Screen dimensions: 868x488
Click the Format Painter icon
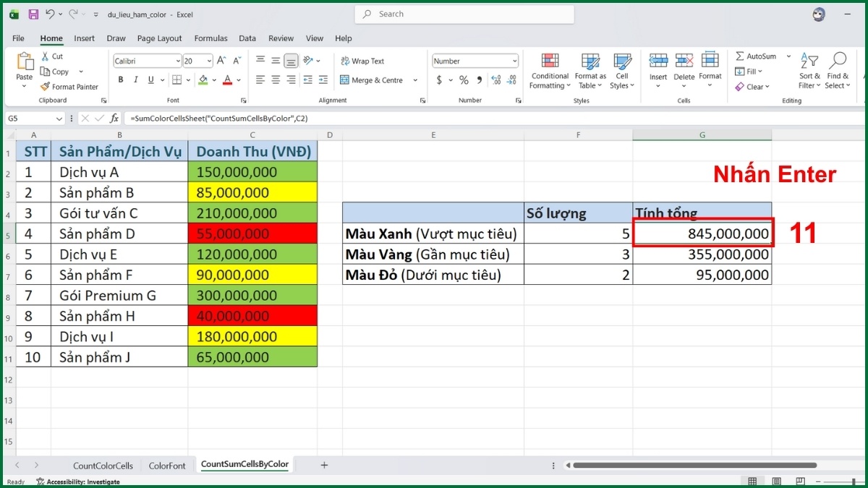(x=46, y=87)
